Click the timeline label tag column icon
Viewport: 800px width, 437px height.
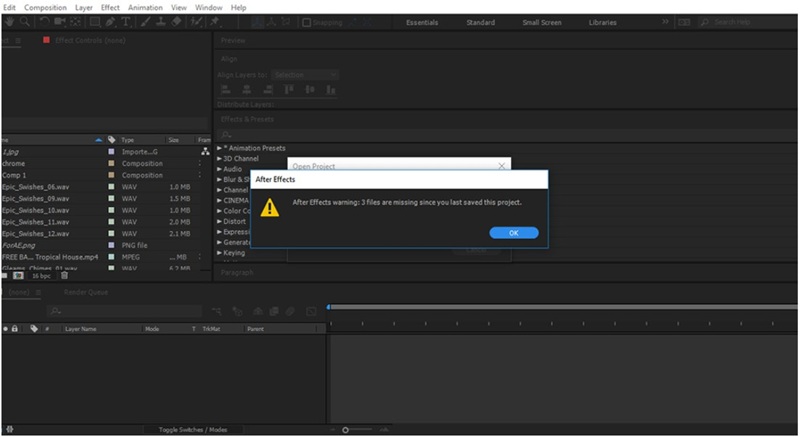coord(34,329)
